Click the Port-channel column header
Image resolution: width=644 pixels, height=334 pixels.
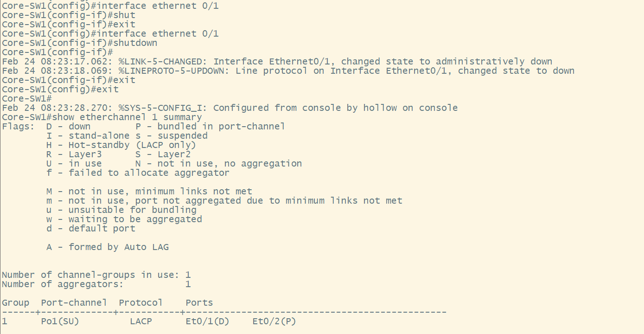(74, 303)
